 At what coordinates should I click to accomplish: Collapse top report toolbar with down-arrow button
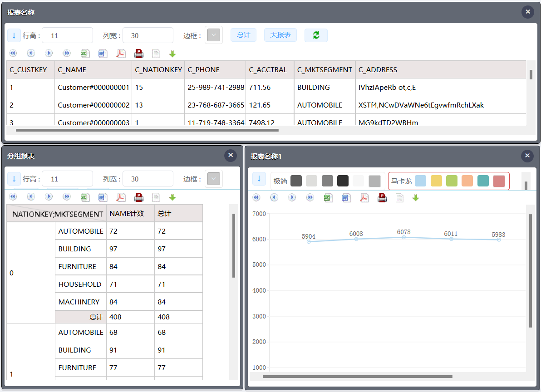click(x=14, y=35)
